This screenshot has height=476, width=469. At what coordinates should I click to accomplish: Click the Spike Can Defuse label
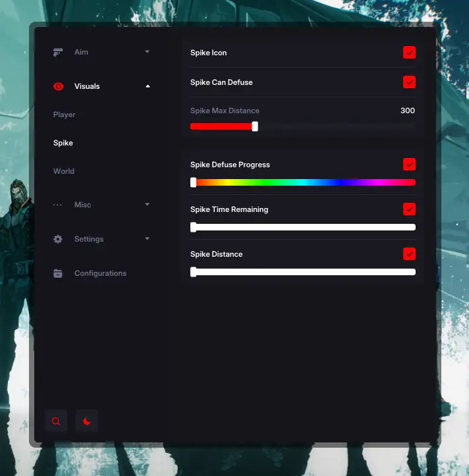[x=221, y=82]
